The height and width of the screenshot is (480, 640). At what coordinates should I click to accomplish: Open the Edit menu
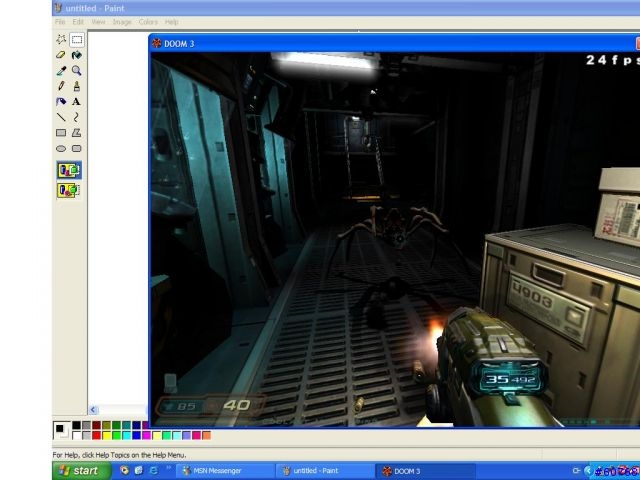point(78,22)
